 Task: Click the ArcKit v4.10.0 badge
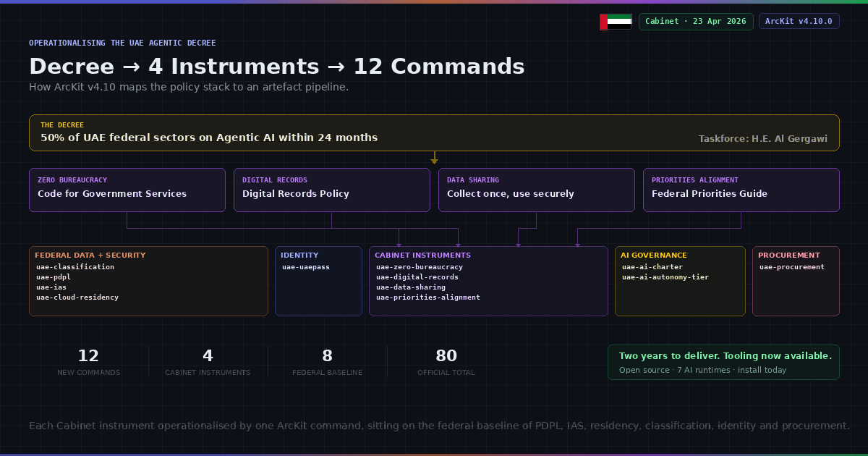point(799,22)
